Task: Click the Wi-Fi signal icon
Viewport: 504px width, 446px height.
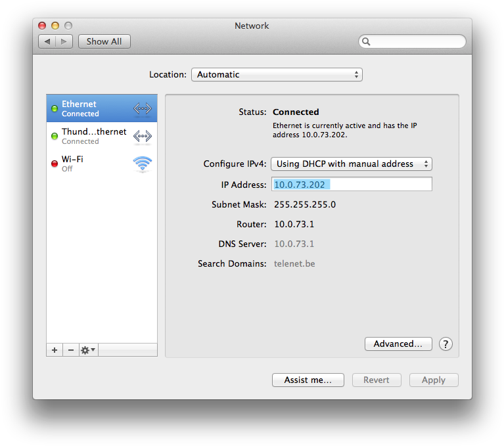Action: pyautogui.click(x=142, y=164)
